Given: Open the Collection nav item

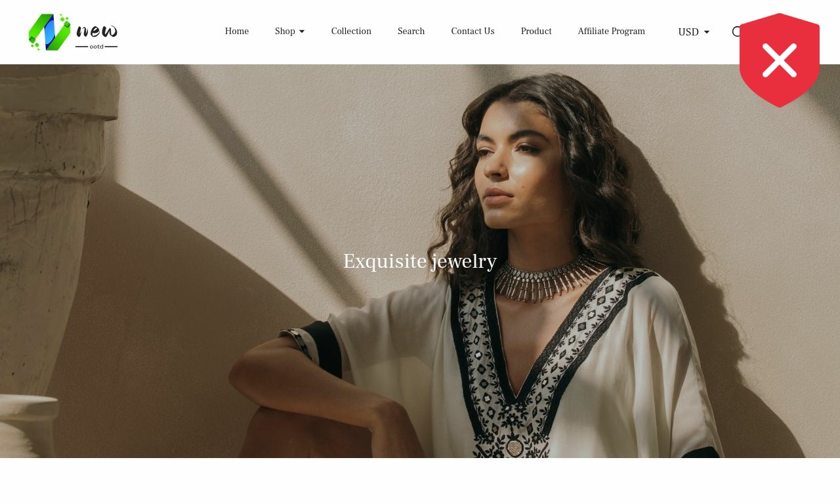Looking at the screenshot, I should (x=351, y=31).
